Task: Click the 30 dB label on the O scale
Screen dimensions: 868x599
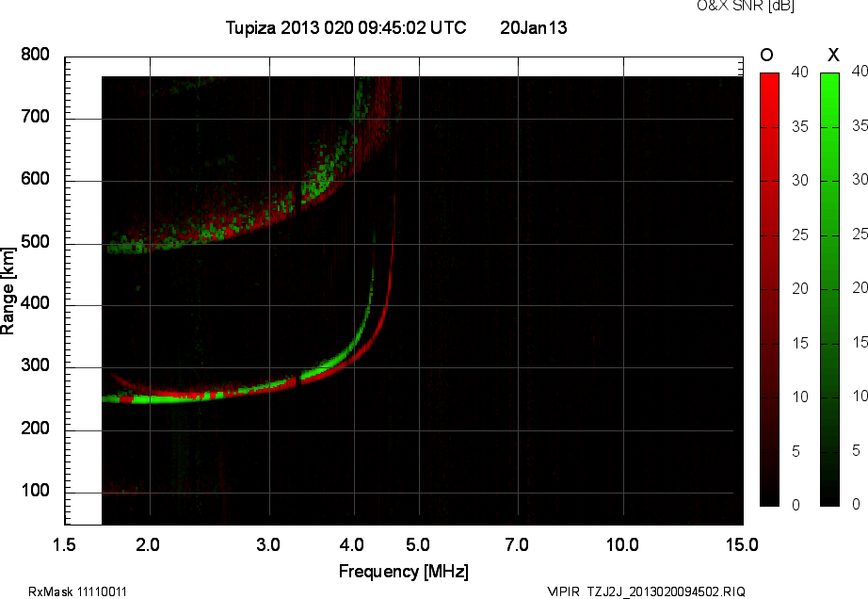Action: 800,181
